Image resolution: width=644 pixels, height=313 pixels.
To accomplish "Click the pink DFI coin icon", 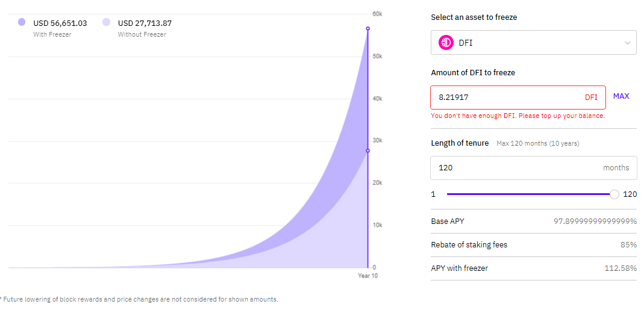I will point(446,42).
